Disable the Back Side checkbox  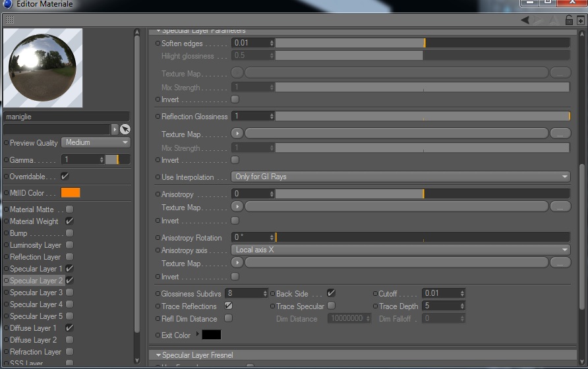(x=331, y=293)
